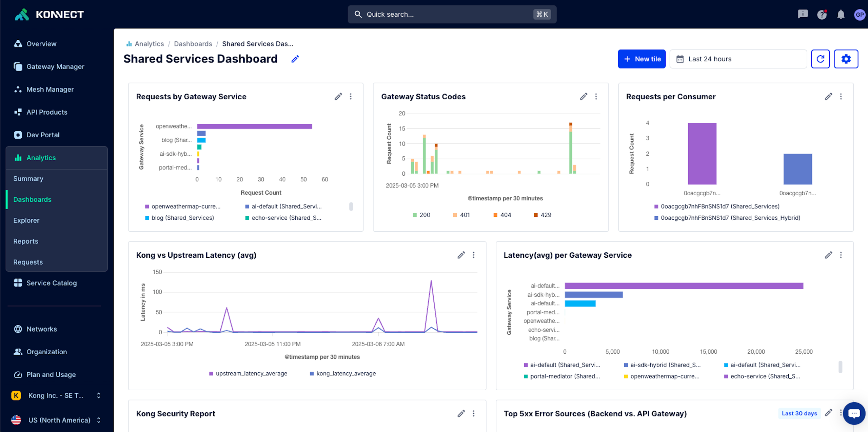
Task: Click pencil icon beside dashboard title
Action: coord(295,59)
